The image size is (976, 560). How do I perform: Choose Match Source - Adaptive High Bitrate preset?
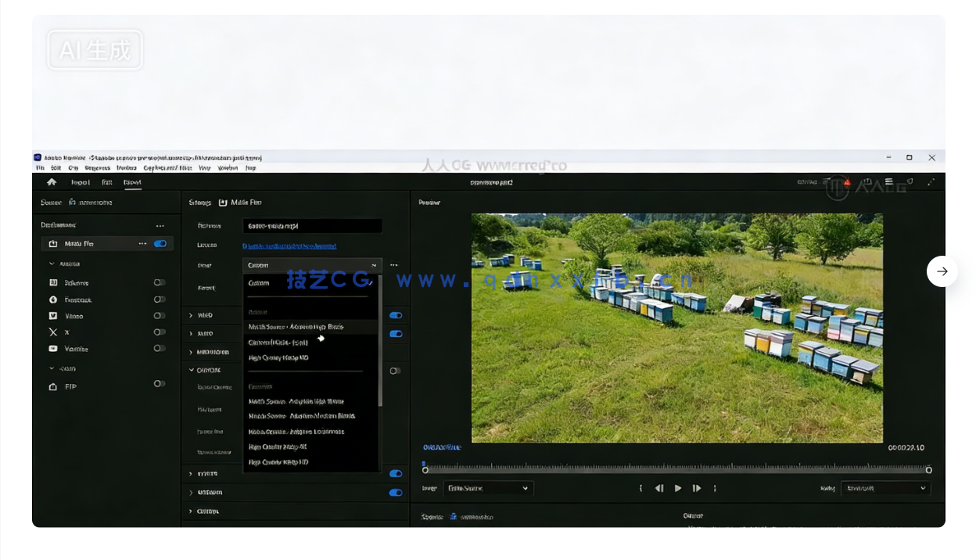[x=297, y=327]
